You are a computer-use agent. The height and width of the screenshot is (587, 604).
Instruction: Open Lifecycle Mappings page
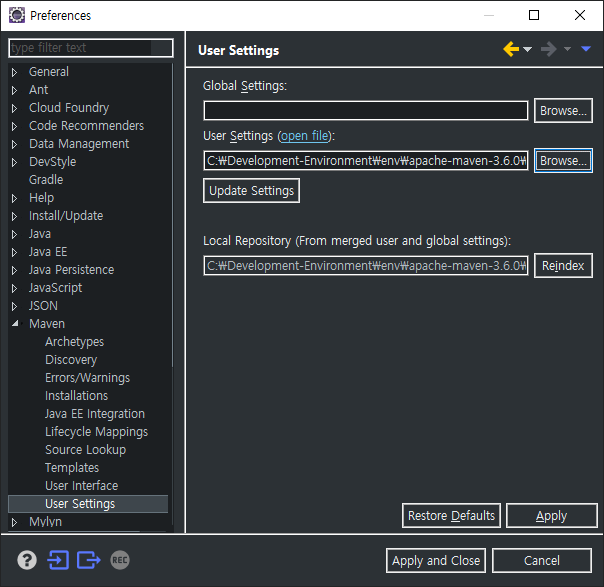96,432
